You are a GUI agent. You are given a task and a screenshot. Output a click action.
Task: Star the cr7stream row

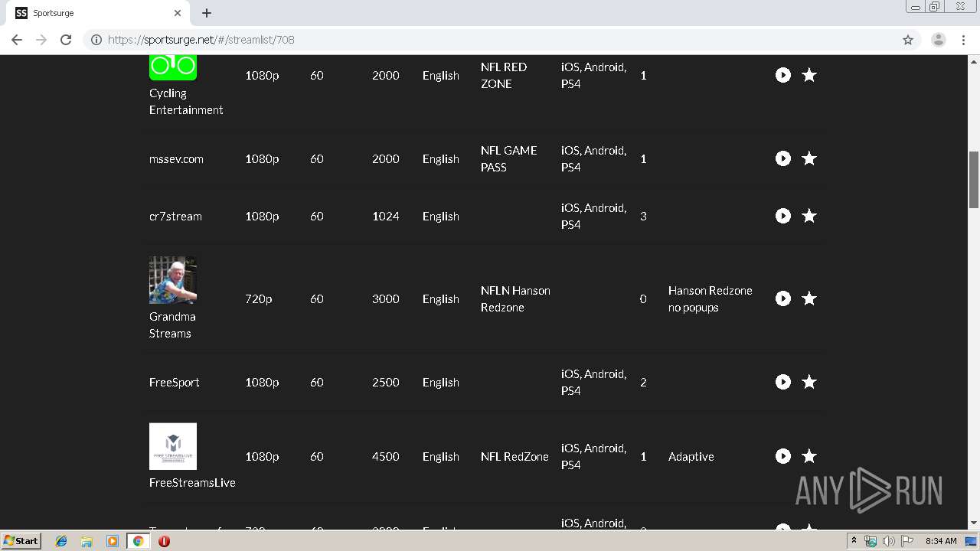pyautogui.click(x=809, y=216)
